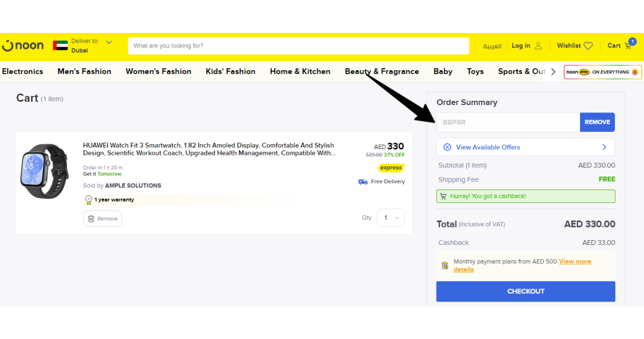The height and width of the screenshot is (339, 644).
Task: Click the Cart (1 item) heading
Action: (40, 98)
